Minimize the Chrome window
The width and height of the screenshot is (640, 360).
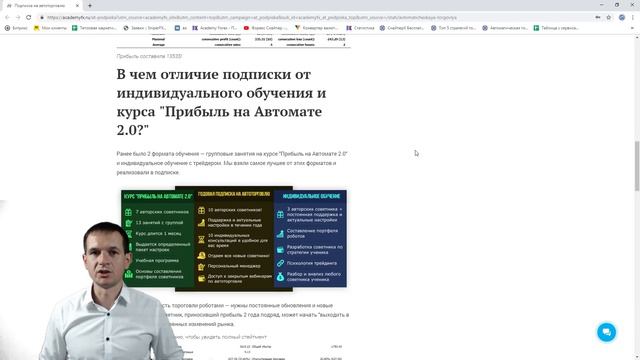[602, 5]
